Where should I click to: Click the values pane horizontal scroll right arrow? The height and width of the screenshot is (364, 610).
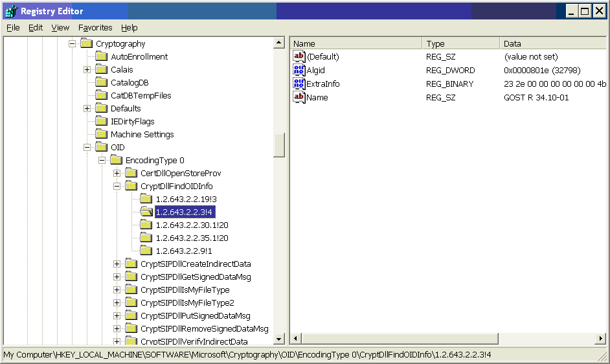[601, 339]
